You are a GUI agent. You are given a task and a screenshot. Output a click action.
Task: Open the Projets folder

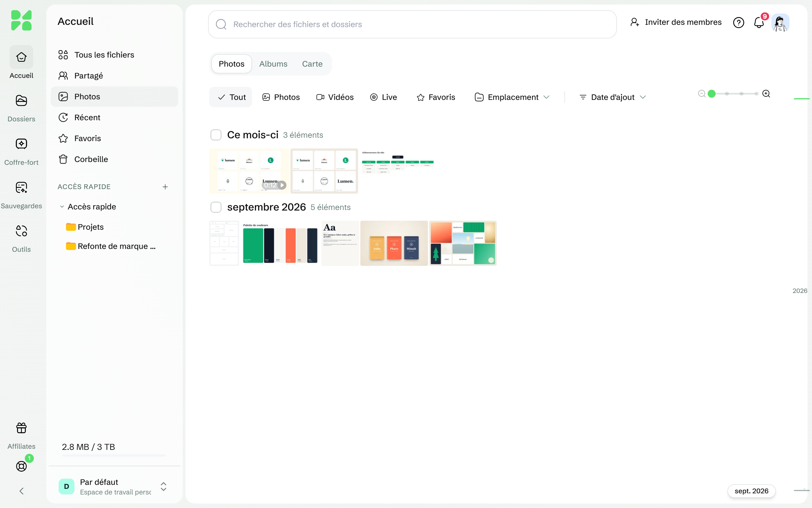coord(85,227)
